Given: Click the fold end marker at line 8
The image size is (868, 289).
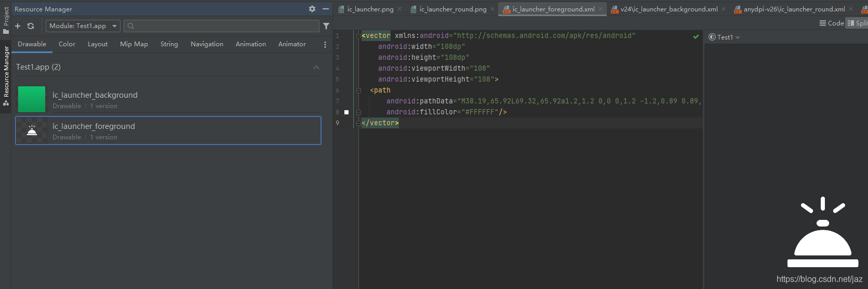Looking at the screenshot, I should [x=358, y=112].
